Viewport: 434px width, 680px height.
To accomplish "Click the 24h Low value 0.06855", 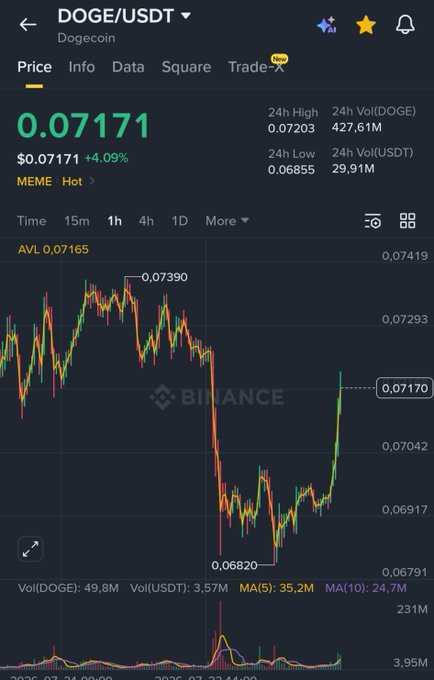I will coord(291,170).
